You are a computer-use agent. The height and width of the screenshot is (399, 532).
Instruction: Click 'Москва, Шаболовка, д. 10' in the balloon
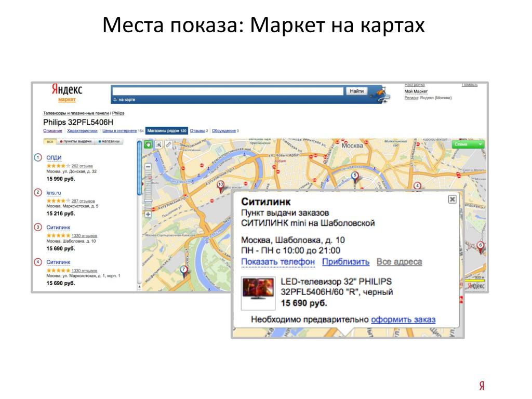click(x=293, y=240)
